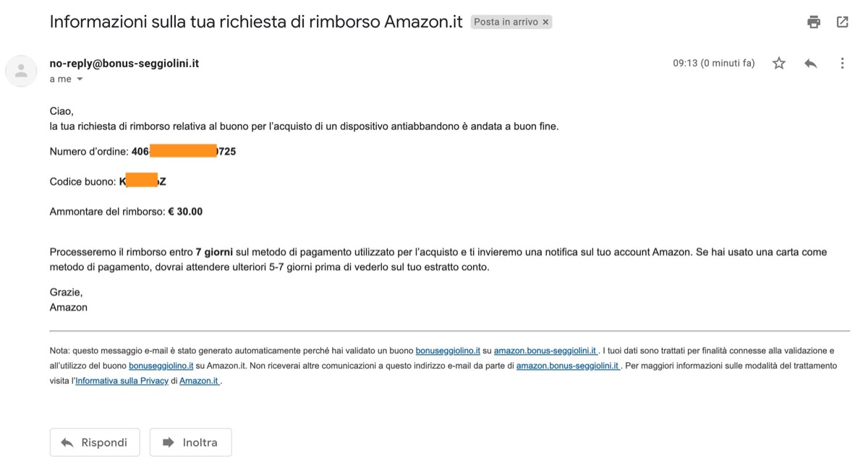Click the 09:13 timestamp
Viewport: 868px width, 469px height.
click(x=713, y=64)
